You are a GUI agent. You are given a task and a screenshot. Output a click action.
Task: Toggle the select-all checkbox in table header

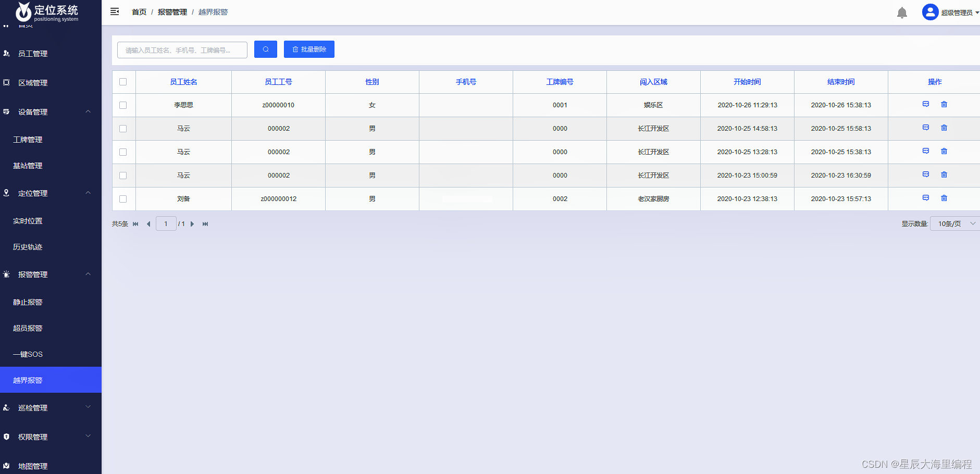(x=123, y=82)
